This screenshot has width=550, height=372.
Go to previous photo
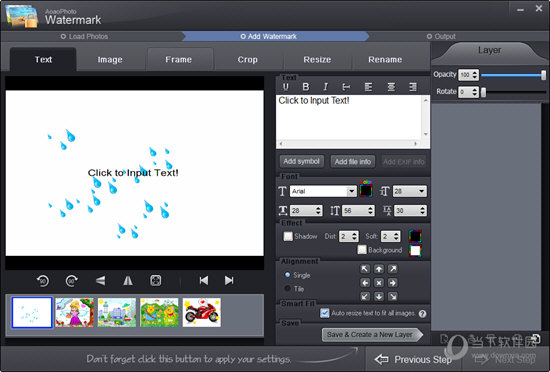click(x=204, y=280)
